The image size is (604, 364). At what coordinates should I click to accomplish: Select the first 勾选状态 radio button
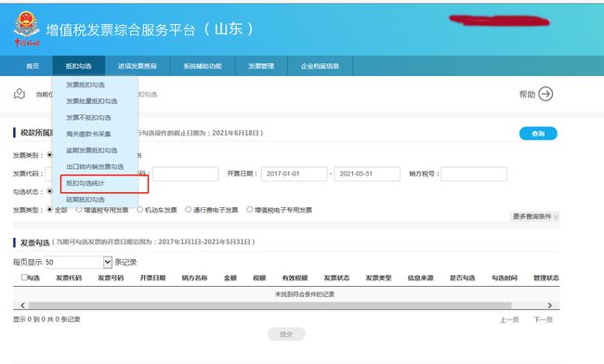pyautogui.click(x=49, y=191)
